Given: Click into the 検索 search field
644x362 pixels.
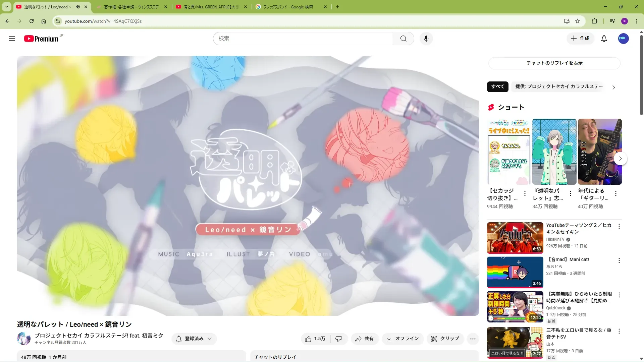Looking at the screenshot, I should (x=302, y=39).
